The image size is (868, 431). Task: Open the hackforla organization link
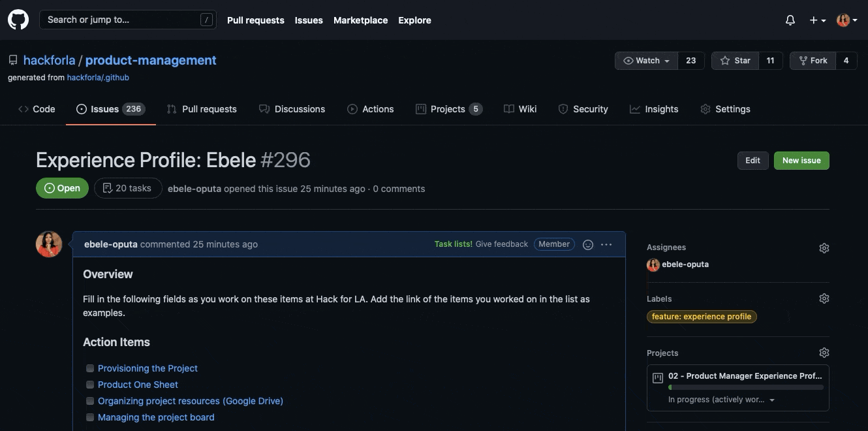pos(49,60)
